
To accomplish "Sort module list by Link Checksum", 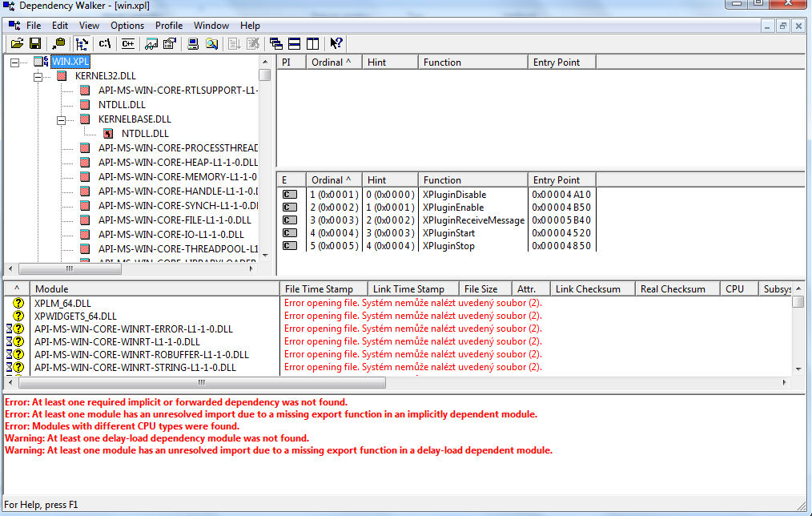I will [x=593, y=289].
